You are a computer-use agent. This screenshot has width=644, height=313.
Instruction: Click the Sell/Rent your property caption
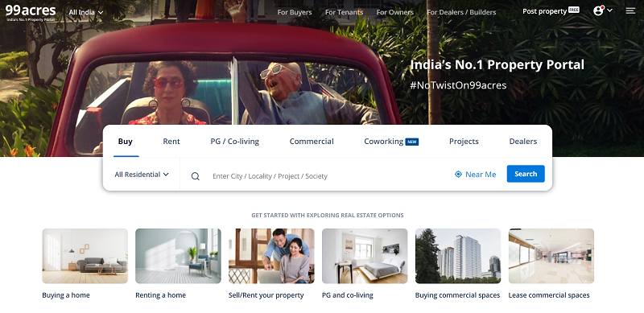(266, 295)
